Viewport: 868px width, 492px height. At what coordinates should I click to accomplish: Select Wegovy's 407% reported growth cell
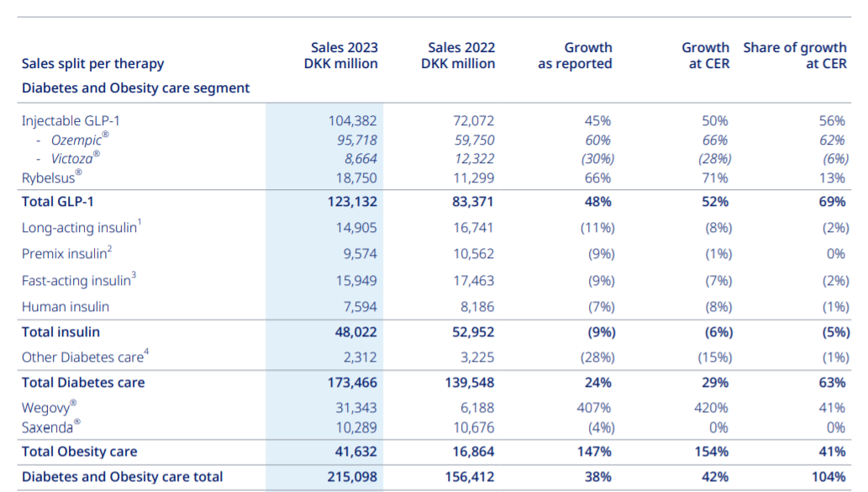tap(595, 408)
